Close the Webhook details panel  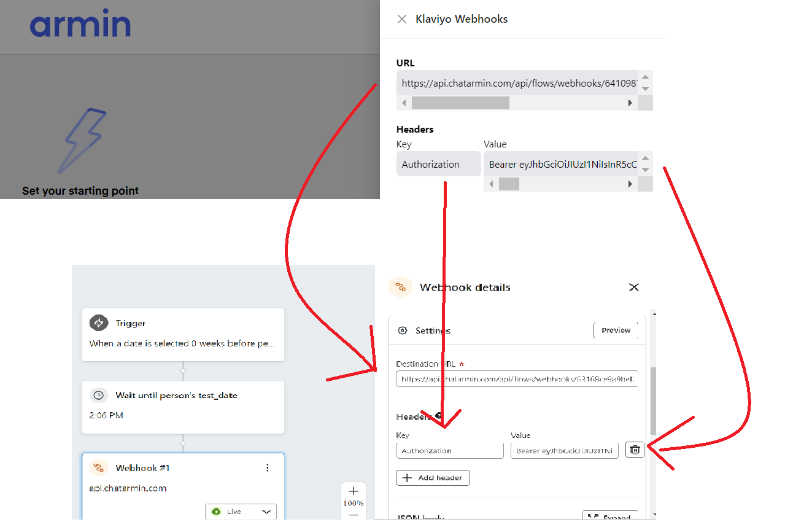634,287
